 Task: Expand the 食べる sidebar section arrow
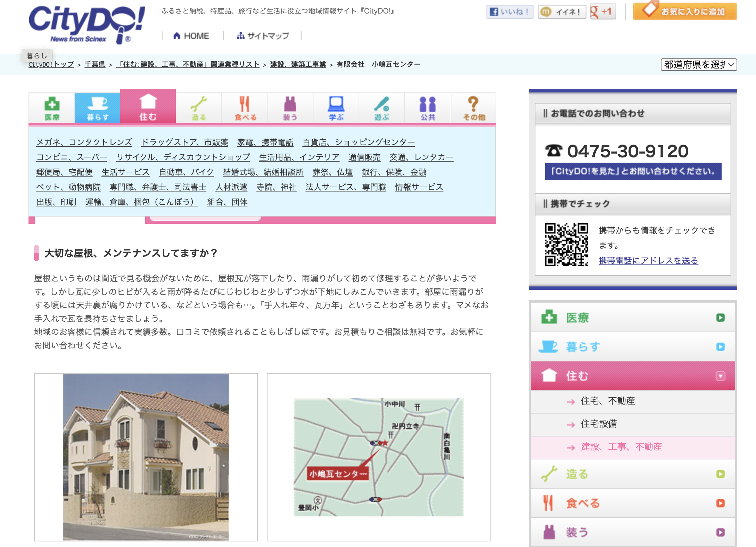pyautogui.click(x=721, y=503)
